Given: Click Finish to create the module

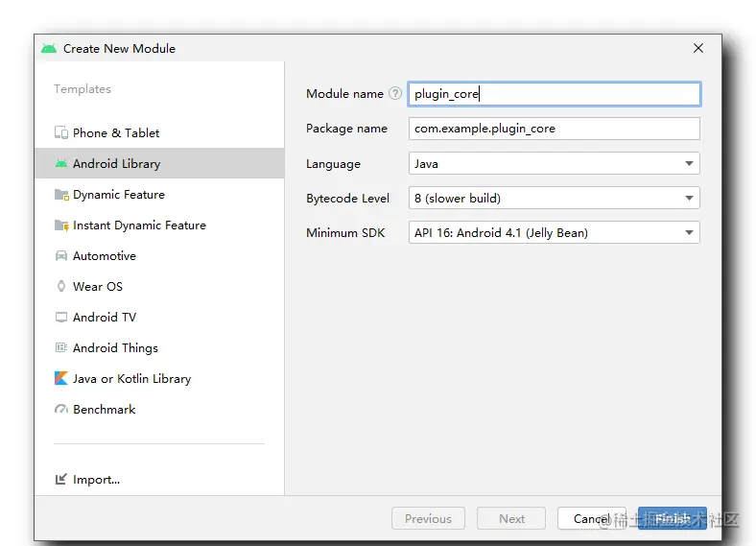Looking at the screenshot, I should coord(673,518).
